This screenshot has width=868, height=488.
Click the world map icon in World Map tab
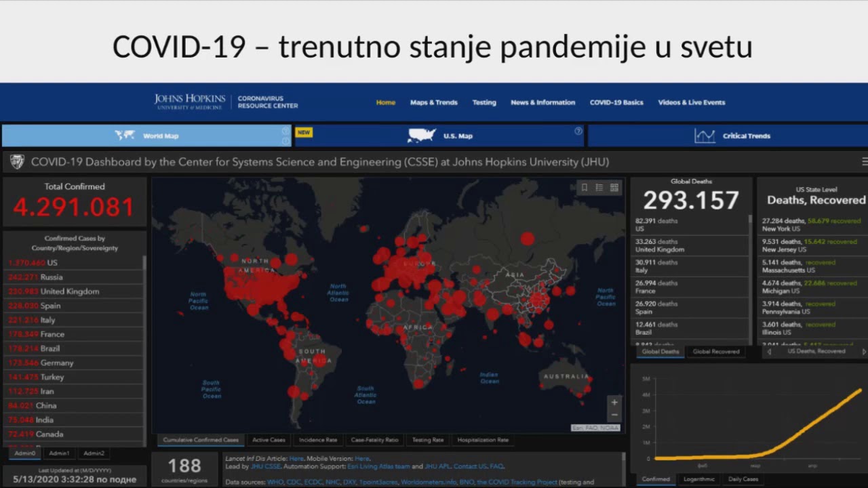(x=125, y=136)
